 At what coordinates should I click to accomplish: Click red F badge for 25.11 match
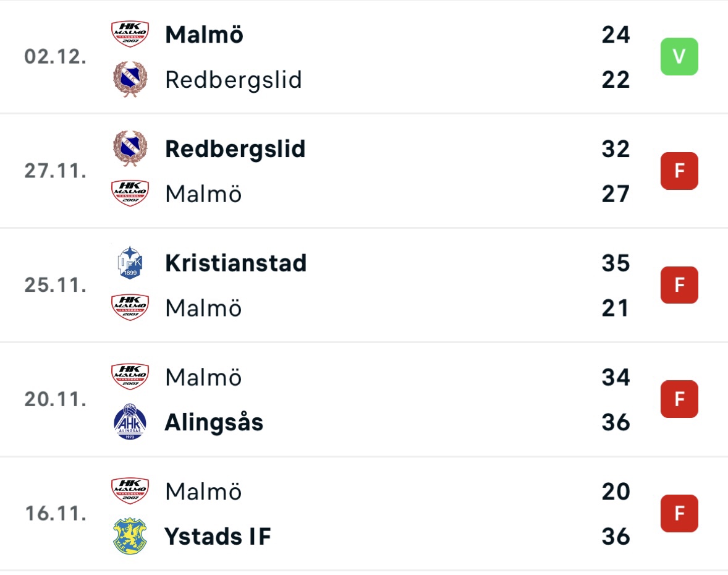(679, 285)
